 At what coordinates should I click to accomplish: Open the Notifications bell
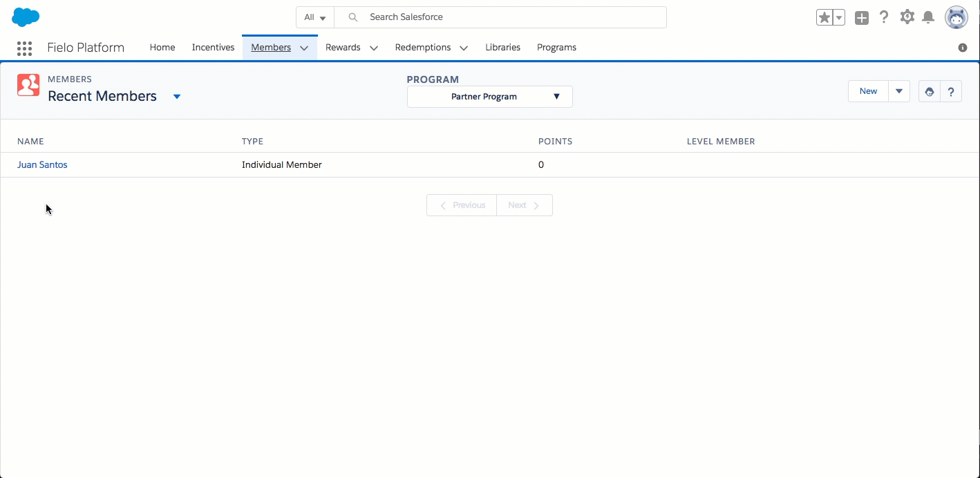coord(928,17)
